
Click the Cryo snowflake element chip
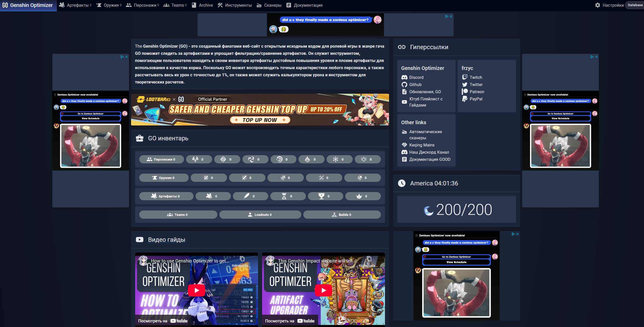(x=339, y=159)
